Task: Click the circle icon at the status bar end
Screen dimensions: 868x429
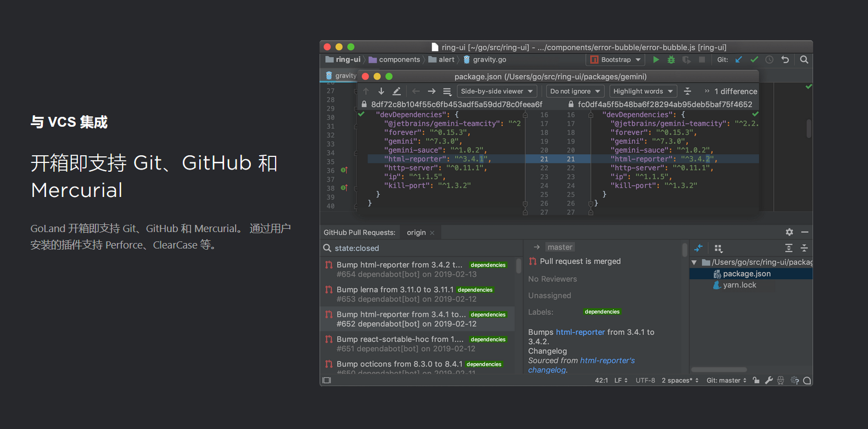Action: coord(807,380)
